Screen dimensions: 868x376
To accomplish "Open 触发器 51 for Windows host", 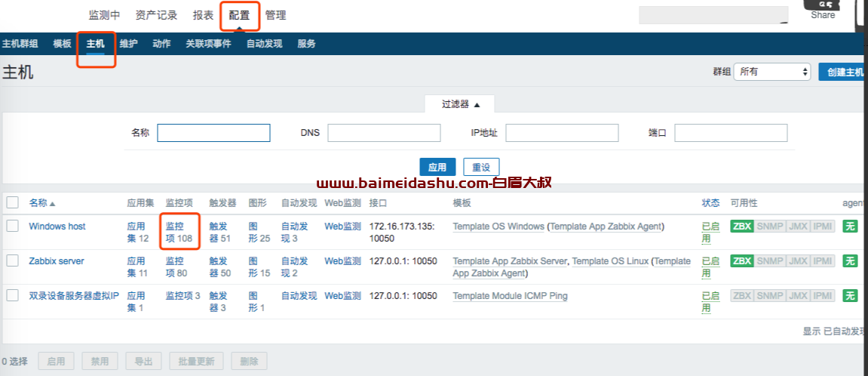I will (x=219, y=233).
